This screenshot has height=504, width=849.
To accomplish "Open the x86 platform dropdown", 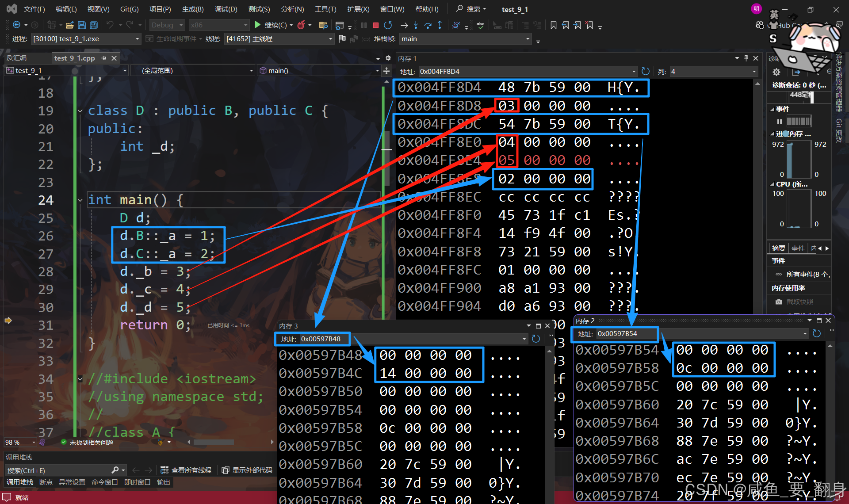I will point(219,25).
